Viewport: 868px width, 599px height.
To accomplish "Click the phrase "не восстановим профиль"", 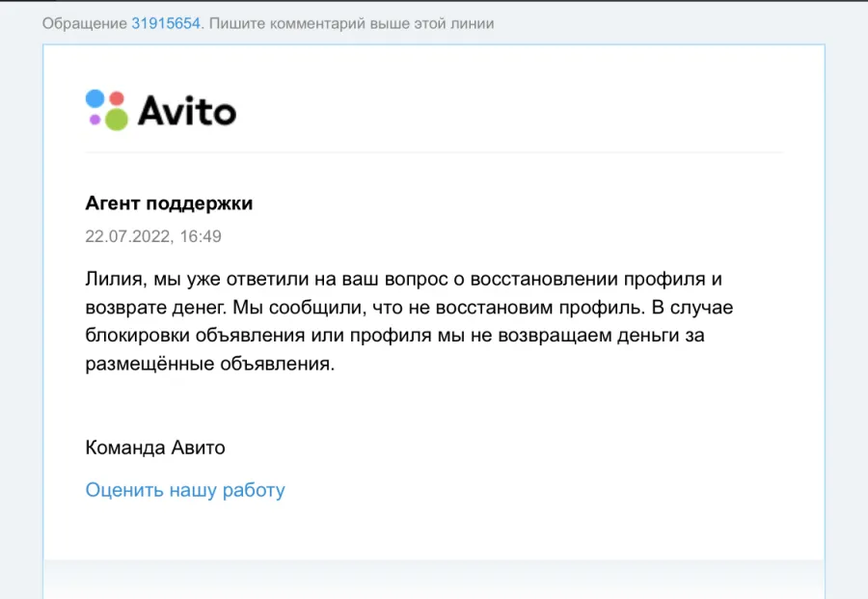I will pos(525,308).
